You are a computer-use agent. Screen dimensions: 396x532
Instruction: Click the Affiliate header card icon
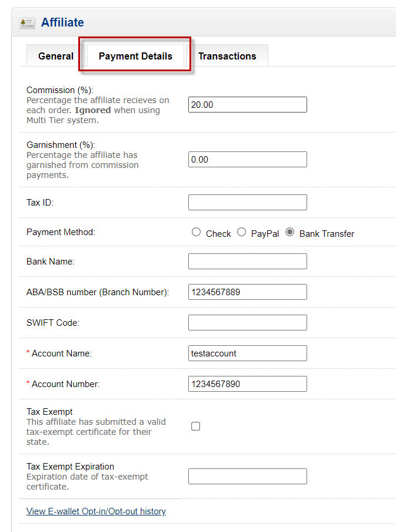pos(27,23)
